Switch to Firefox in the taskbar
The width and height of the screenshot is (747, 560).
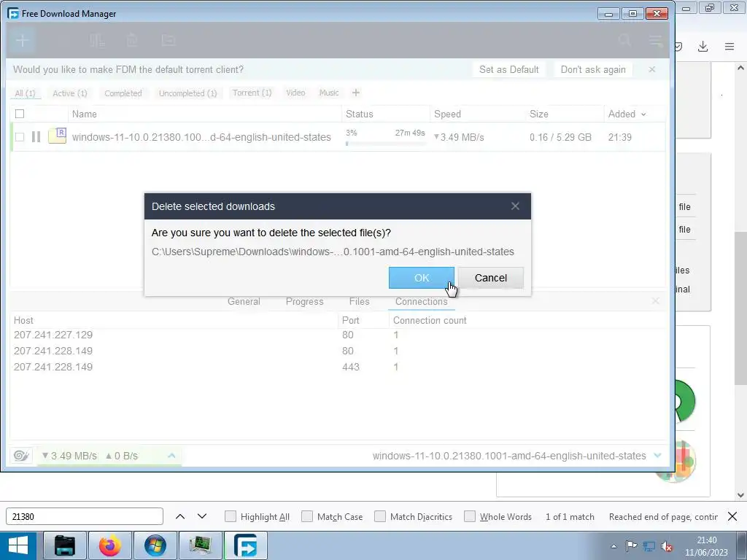[110, 545]
